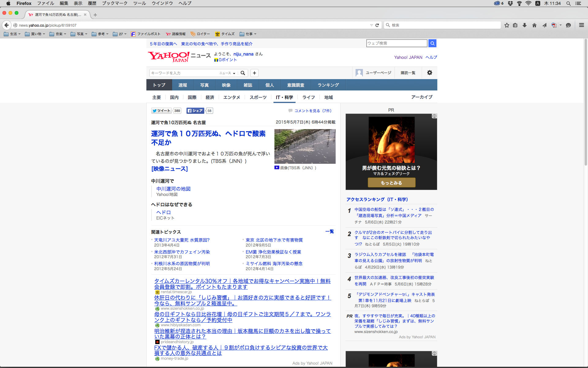Screen dimensions: 588x368
Task: Click the bookmark star icon
Action: click(x=507, y=25)
